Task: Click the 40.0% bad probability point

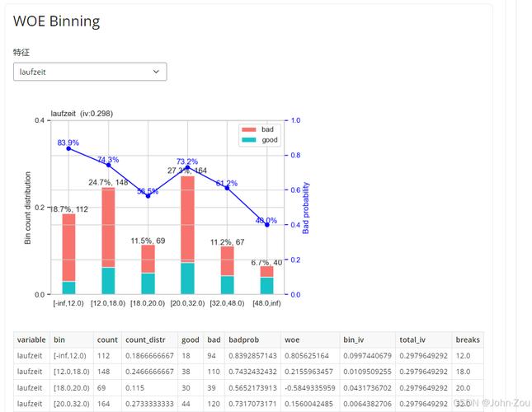Action: pyautogui.click(x=267, y=225)
